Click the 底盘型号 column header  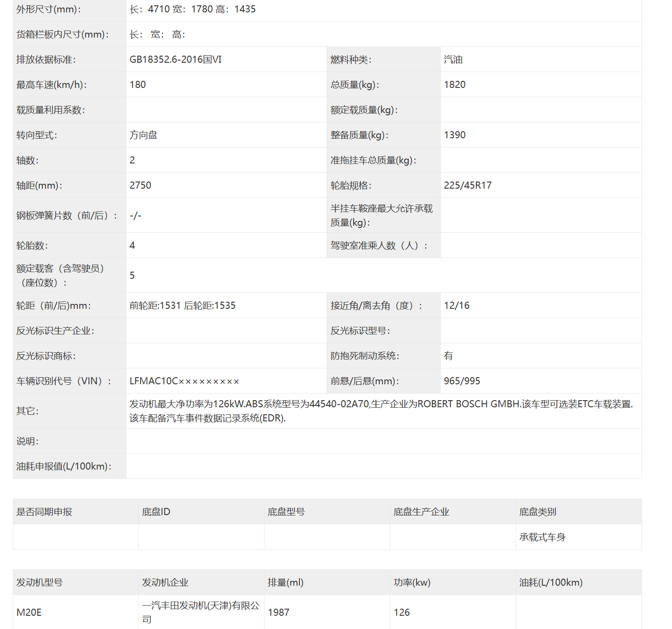pyautogui.click(x=286, y=512)
